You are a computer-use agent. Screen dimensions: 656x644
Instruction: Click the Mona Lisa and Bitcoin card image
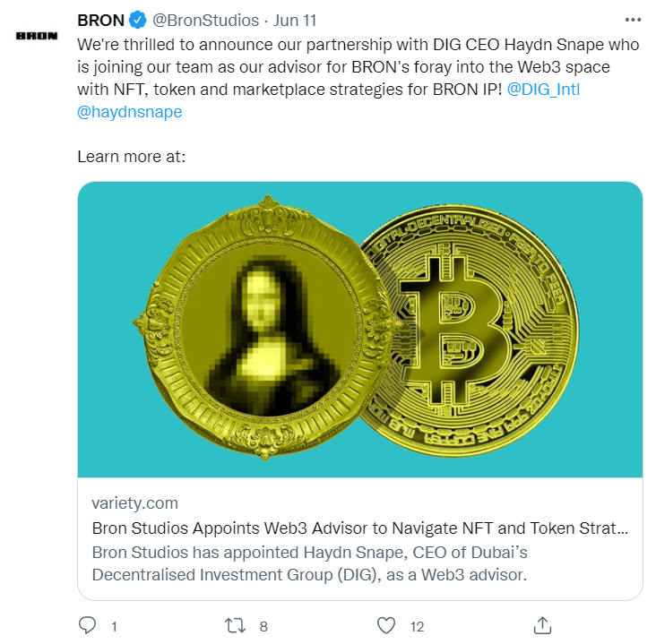pyautogui.click(x=359, y=330)
